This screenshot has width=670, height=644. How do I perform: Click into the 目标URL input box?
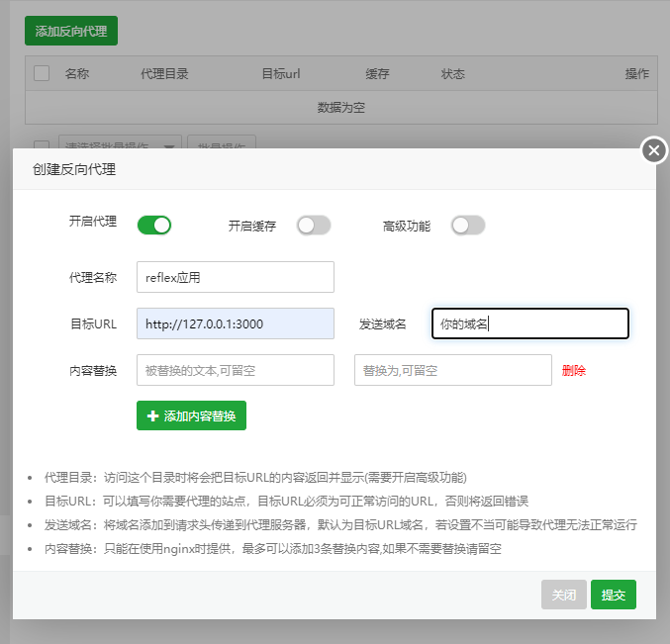[236, 323]
